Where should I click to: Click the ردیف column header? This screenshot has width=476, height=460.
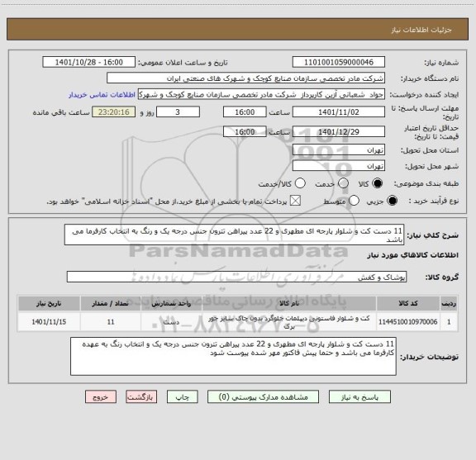point(449,303)
